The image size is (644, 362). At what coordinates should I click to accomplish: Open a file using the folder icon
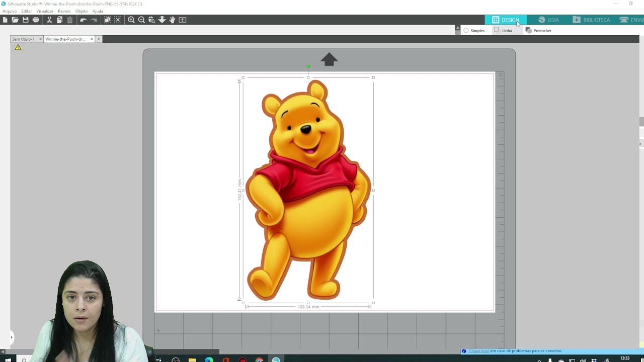[15, 20]
